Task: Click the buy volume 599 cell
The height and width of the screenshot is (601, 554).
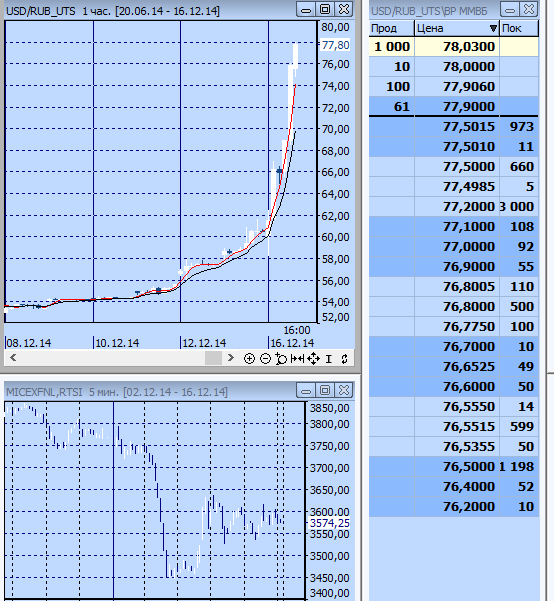Action: 519,427
